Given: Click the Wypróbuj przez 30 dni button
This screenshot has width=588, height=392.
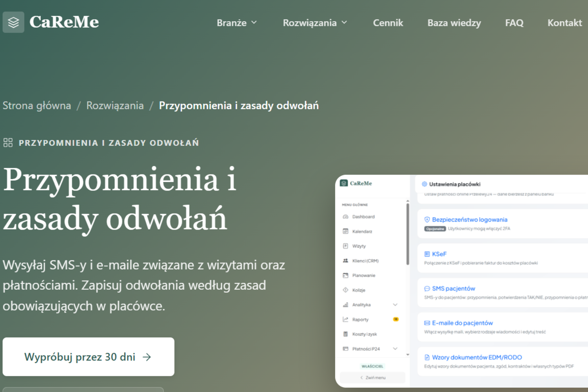Looking at the screenshot, I should coord(89,357).
